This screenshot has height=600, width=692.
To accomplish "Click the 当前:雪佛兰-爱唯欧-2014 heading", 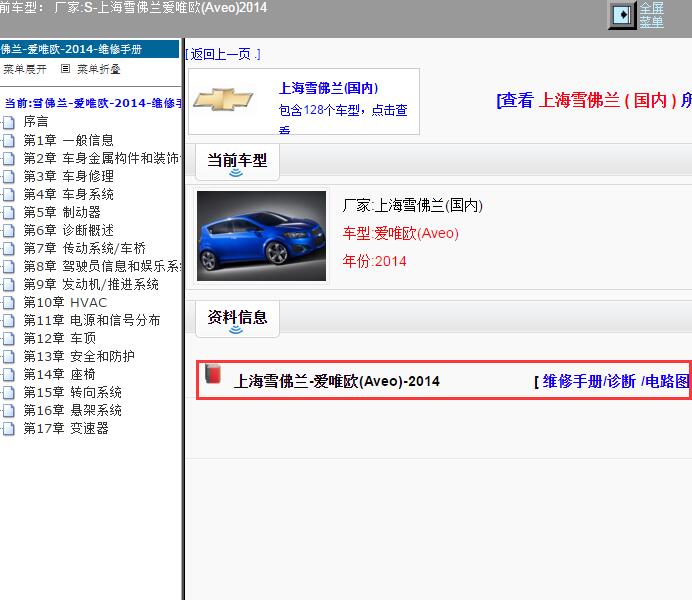I will (x=93, y=103).
